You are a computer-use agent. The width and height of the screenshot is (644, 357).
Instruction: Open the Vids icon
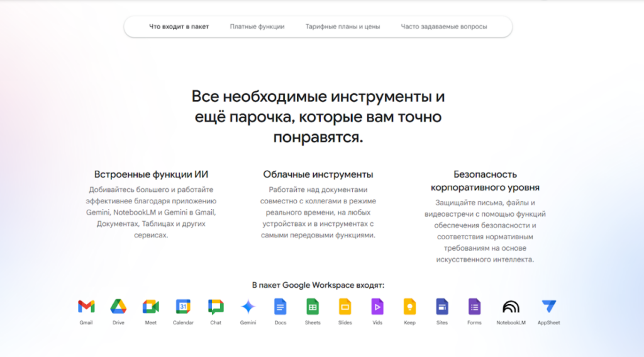click(x=377, y=307)
